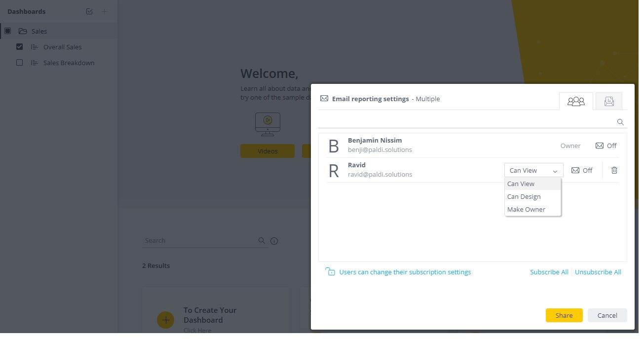Image resolution: width=644 pixels, height=339 pixels.
Task: Choose Make Owner for Ravid
Action: click(x=526, y=209)
